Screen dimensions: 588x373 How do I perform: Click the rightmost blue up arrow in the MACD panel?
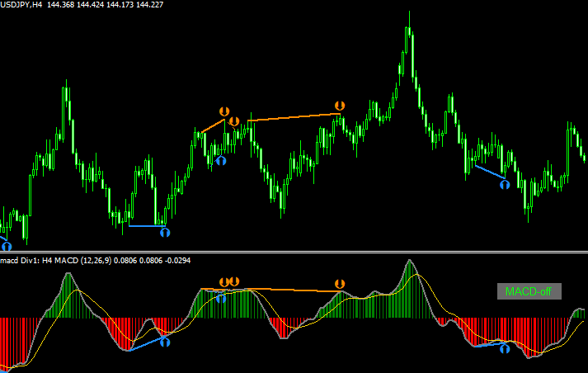coord(505,349)
